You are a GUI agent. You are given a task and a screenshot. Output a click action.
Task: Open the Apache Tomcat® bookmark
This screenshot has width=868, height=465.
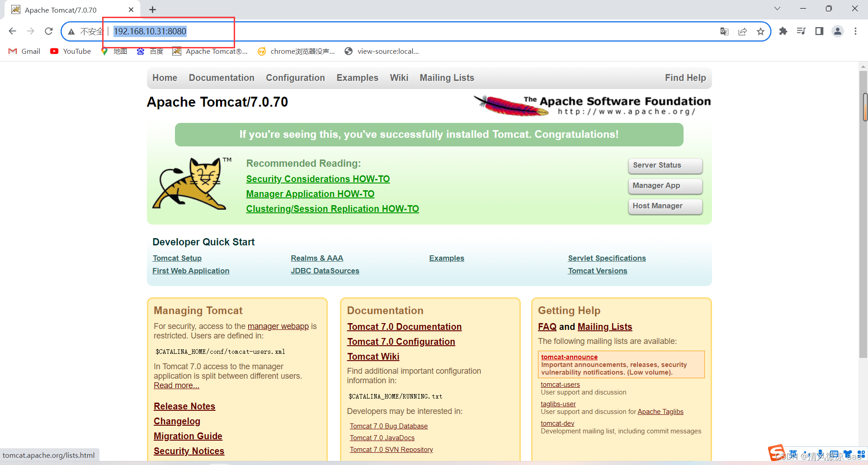click(x=210, y=51)
